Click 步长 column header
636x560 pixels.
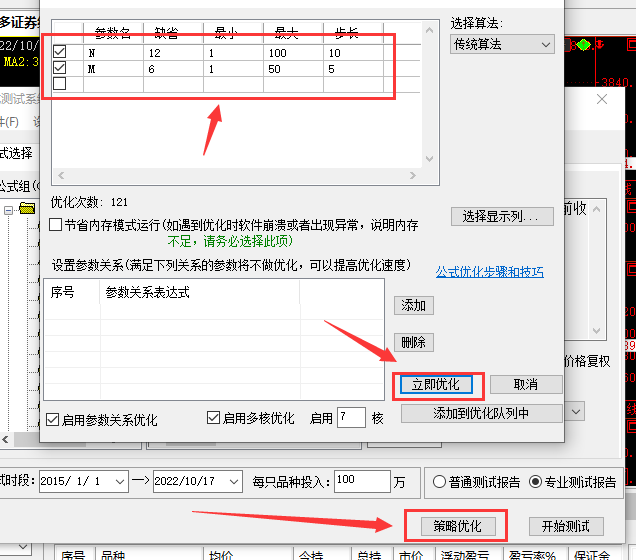click(353, 33)
